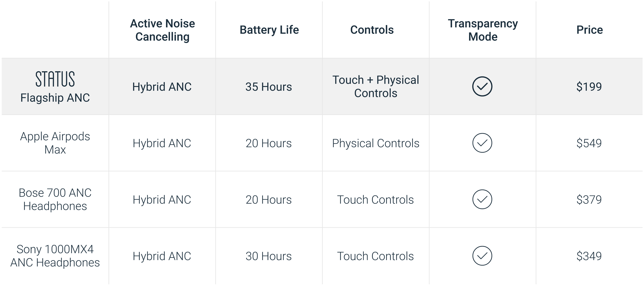Click the Sony 1000MX4 ANC Headphones name
The width and height of the screenshot is (644, 286).
coord(55,256)
